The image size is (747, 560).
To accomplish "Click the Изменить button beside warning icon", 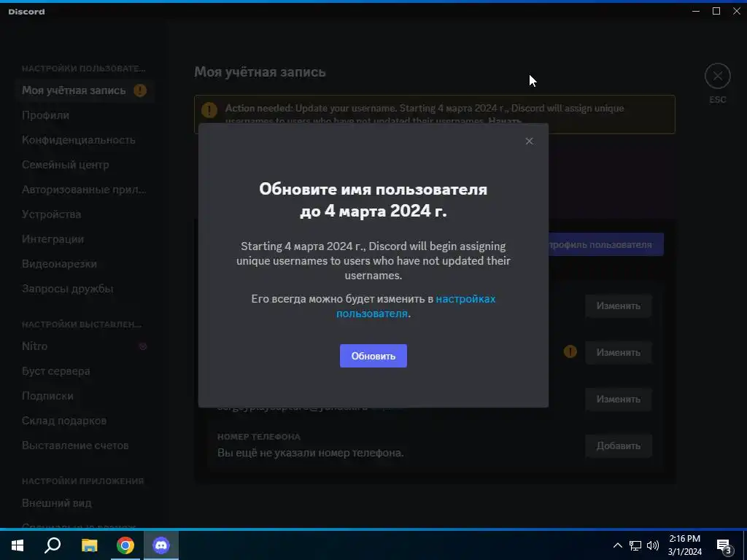I will pos(619,352).
